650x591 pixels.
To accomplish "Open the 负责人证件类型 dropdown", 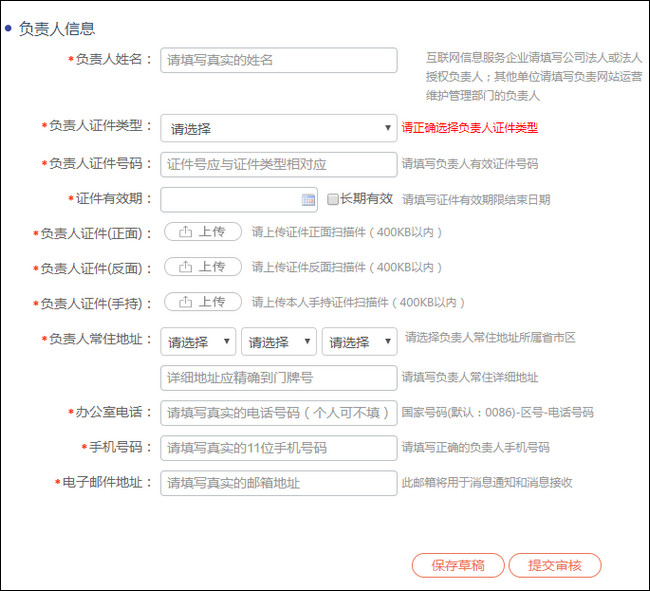I will (x=279, y=128).
